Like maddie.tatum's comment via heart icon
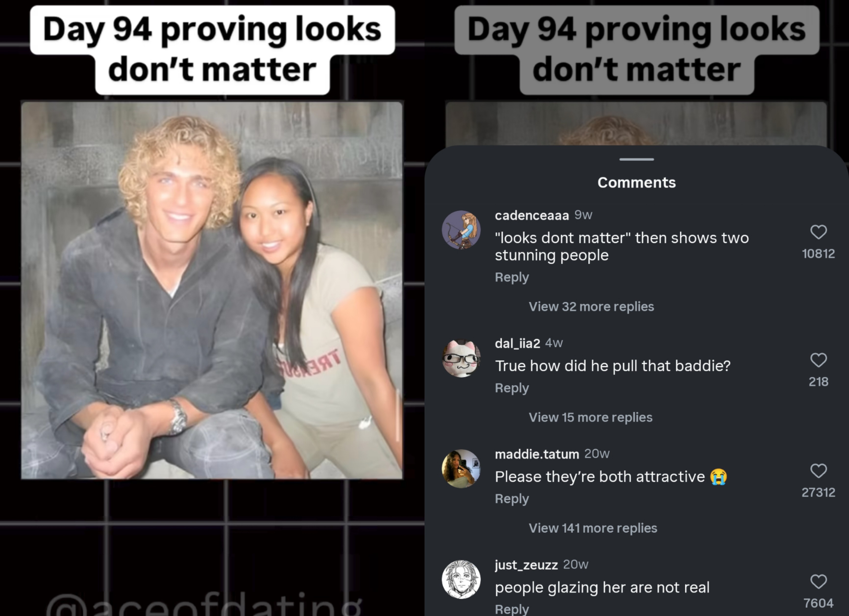The image size is (849, 616). [818, 471]
